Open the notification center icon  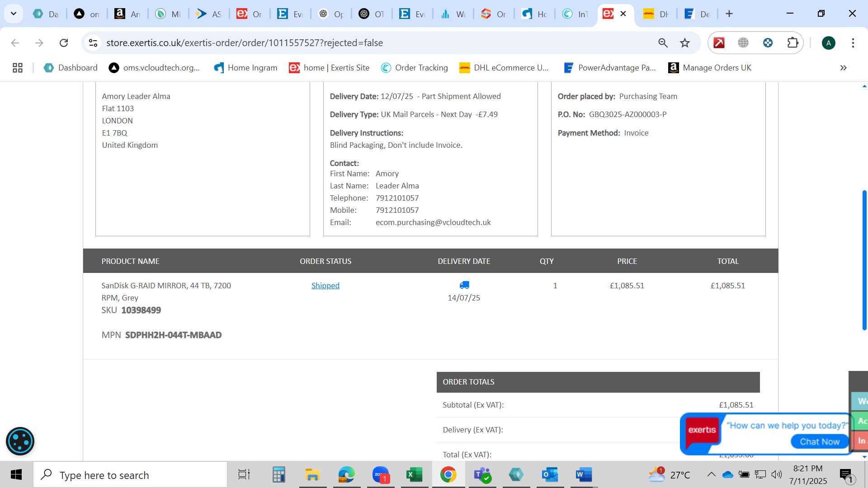[x=846, y=475]
